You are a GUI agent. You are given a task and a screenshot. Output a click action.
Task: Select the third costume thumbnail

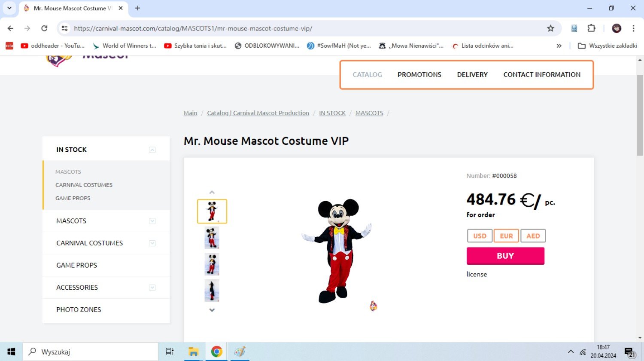[x=212, y=264]
